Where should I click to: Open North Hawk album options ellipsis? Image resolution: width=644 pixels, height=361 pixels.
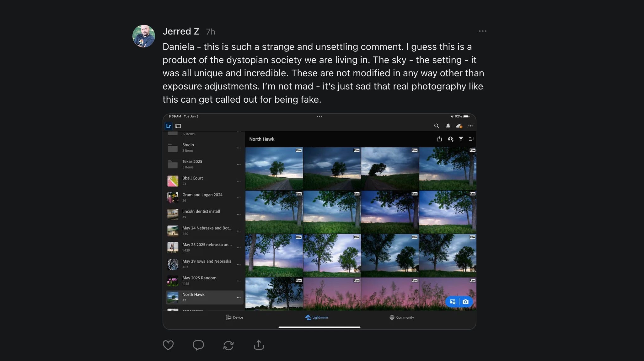click(239, 298)
